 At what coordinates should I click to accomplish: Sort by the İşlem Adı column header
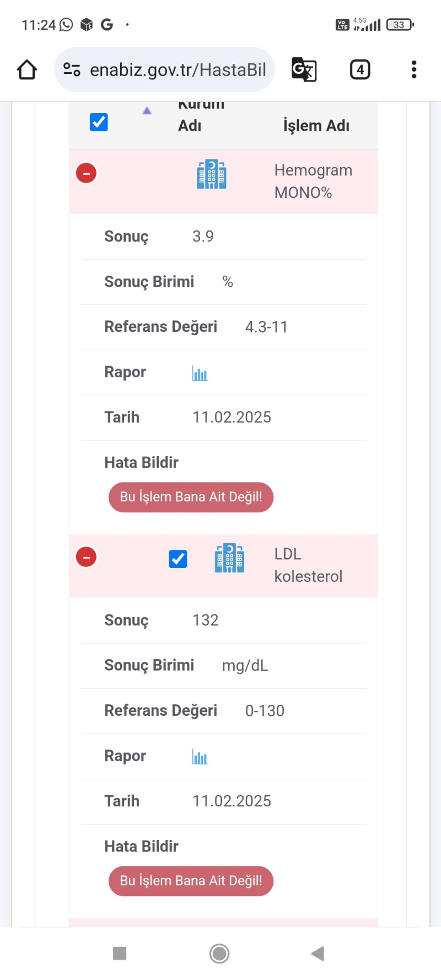316,126
